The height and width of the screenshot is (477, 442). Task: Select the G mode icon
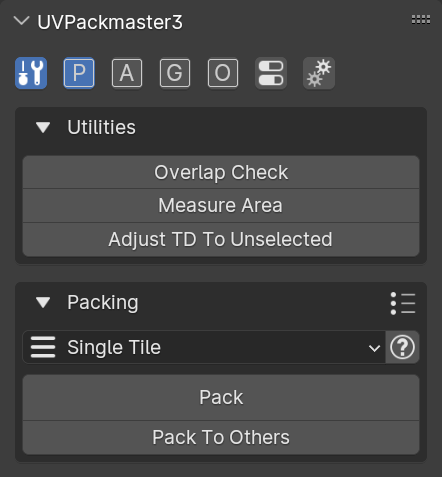(x=175, y=73)
